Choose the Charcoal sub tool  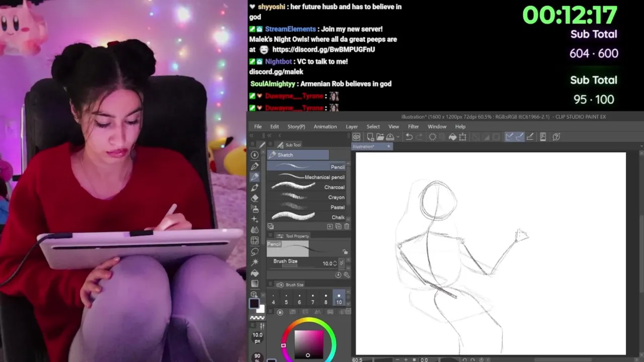[306, 187]
